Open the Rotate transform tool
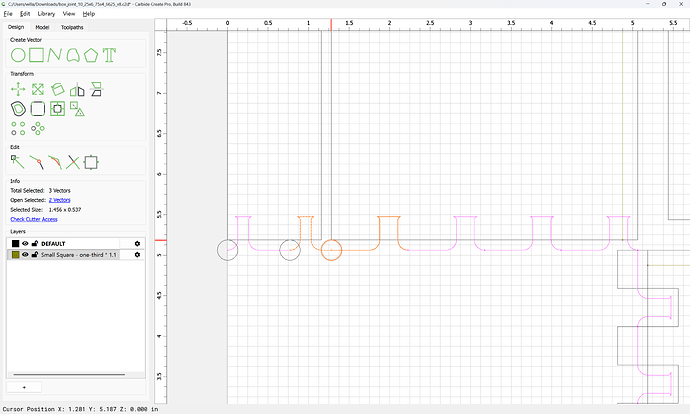 (57, 89)
